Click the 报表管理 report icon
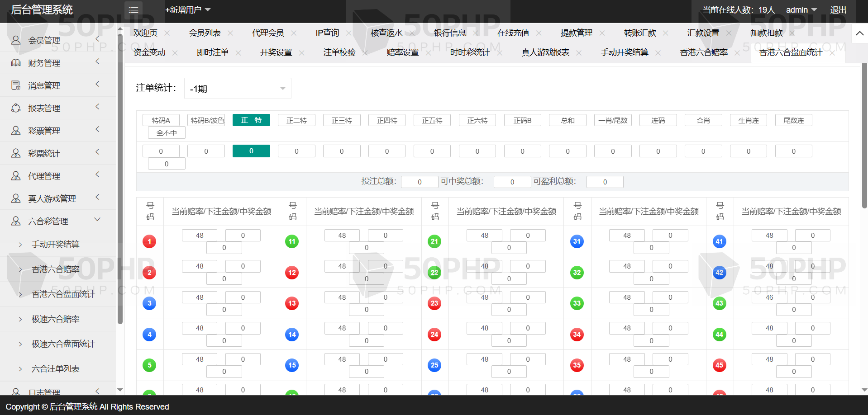 [x=16, y=108]
